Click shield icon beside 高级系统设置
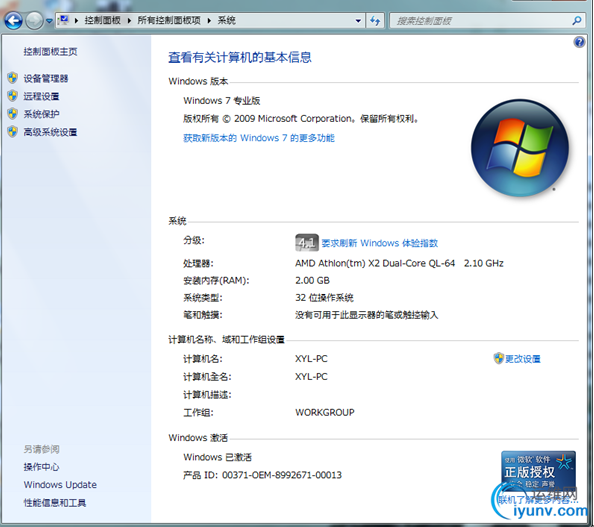Image resolution: width=594 pixels, height=527 pixels. tap(13, 132)
